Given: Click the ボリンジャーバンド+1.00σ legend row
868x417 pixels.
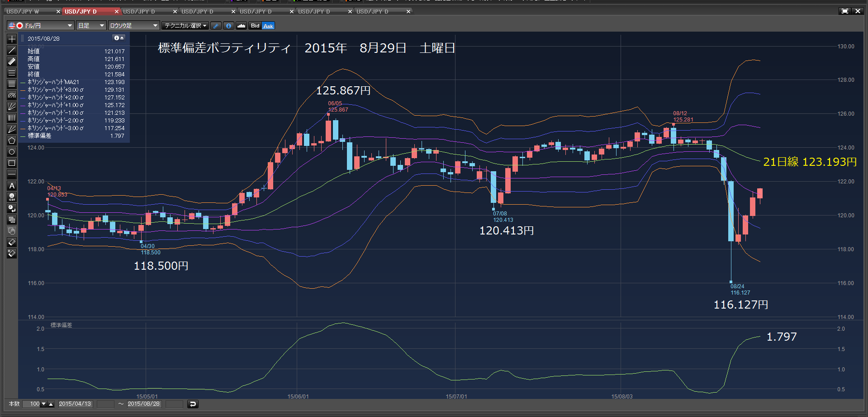Looking at the screenshot, I should tap(72, 105).
